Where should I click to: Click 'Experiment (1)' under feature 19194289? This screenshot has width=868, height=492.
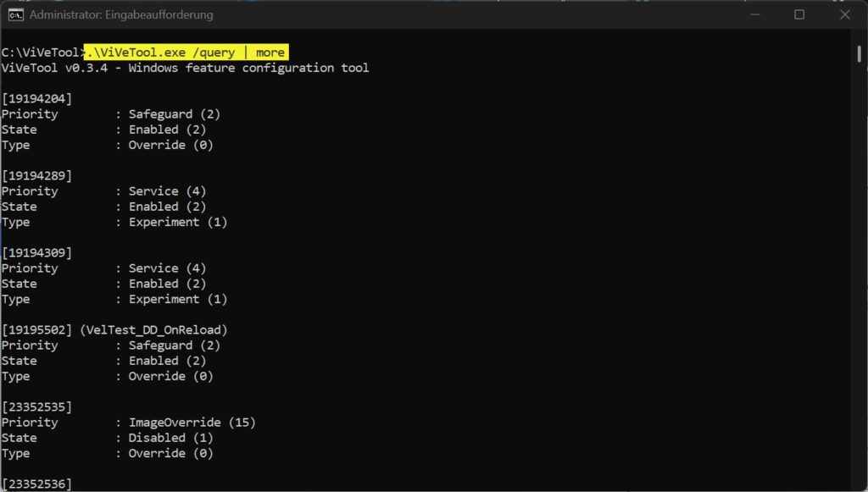coord(178,222)
